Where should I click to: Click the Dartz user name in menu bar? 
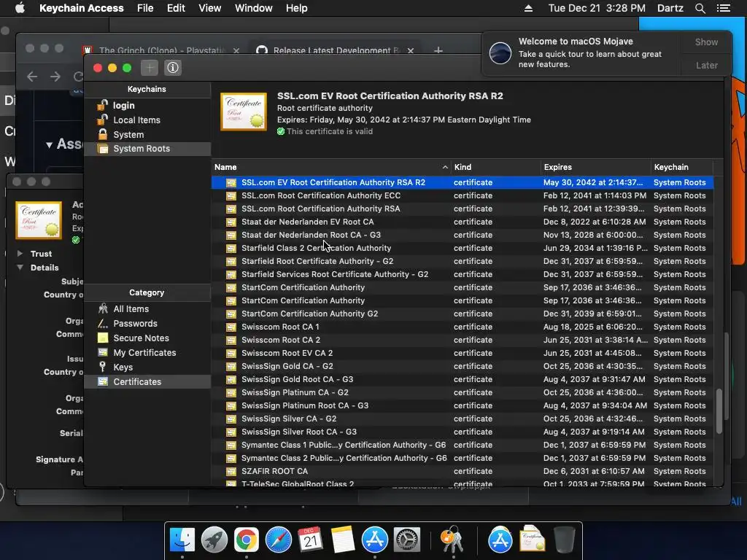click(x=670, y=8)
